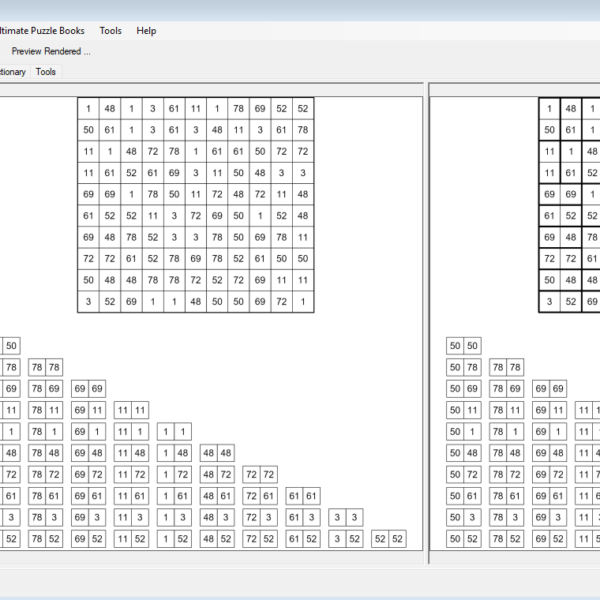Open the Help menu
The image size is (600, 600).
click(x=146, y=31)
